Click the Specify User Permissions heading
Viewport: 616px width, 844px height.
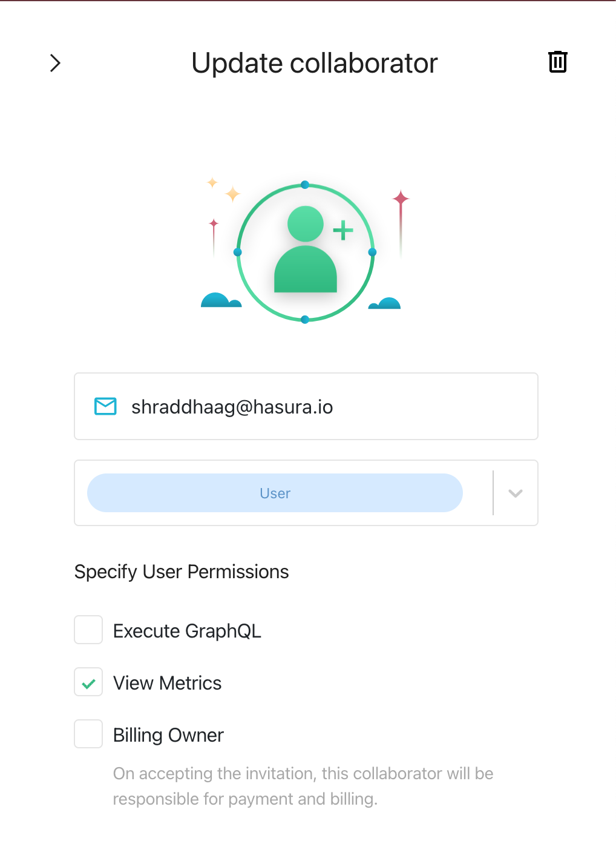point(181,572)
